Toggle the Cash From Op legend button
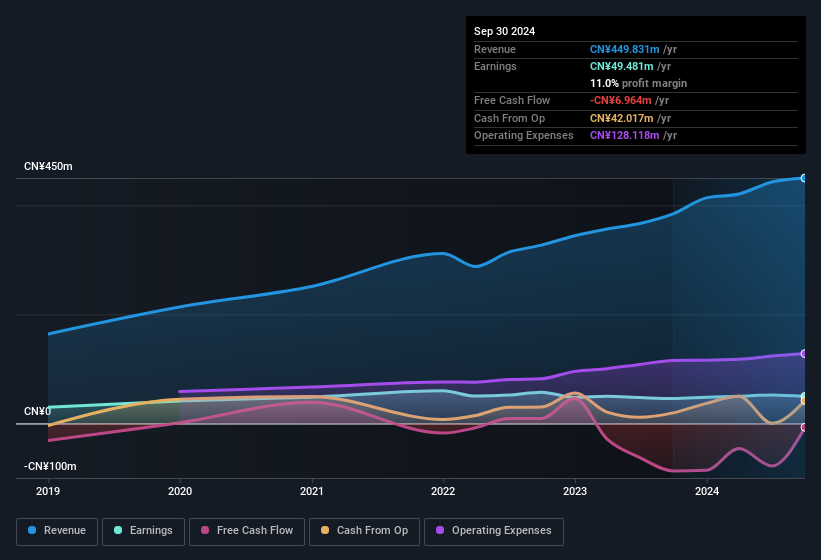821x560 pixels. (364, 531)
